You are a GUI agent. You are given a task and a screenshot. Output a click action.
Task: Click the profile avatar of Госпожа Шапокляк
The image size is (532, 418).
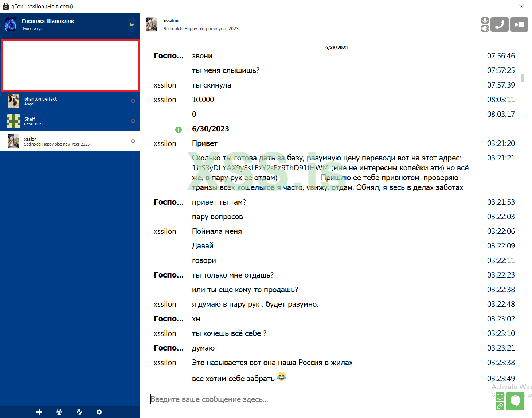click(10, 24)
